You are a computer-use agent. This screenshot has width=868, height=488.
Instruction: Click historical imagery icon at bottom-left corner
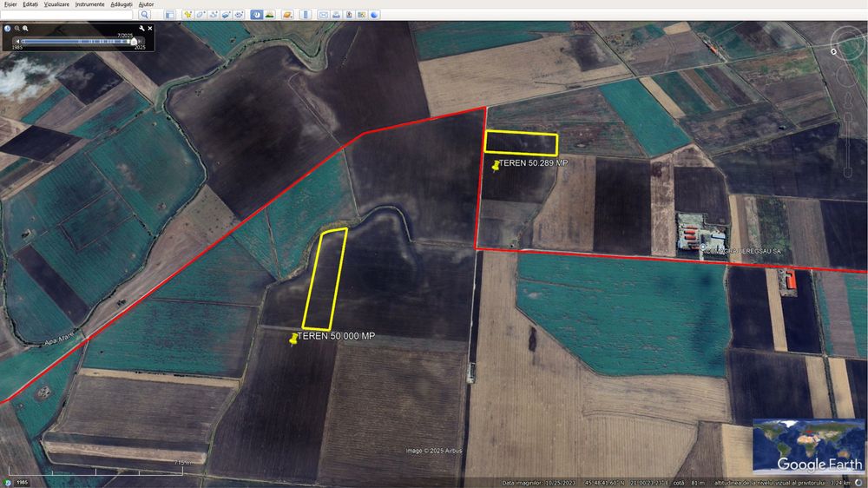tap(7, 483)
